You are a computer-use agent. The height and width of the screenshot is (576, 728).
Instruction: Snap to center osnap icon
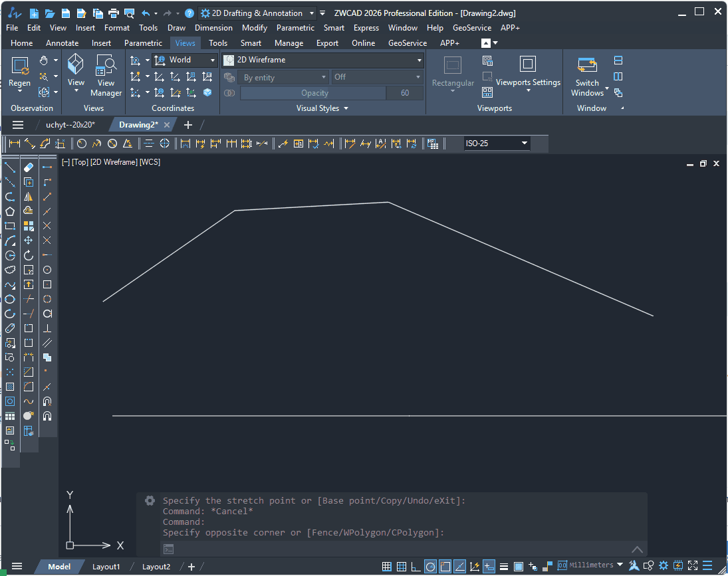coord(47,270)
